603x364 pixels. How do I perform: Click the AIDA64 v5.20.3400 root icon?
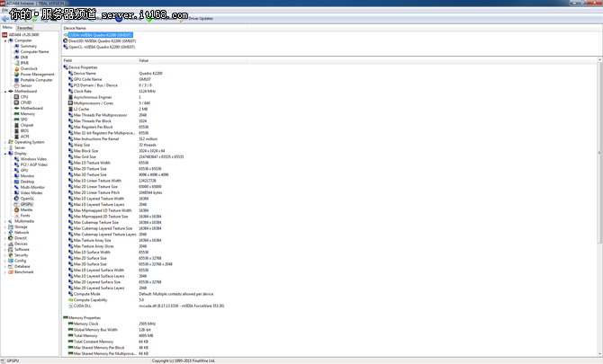click(x=4, y=34)
